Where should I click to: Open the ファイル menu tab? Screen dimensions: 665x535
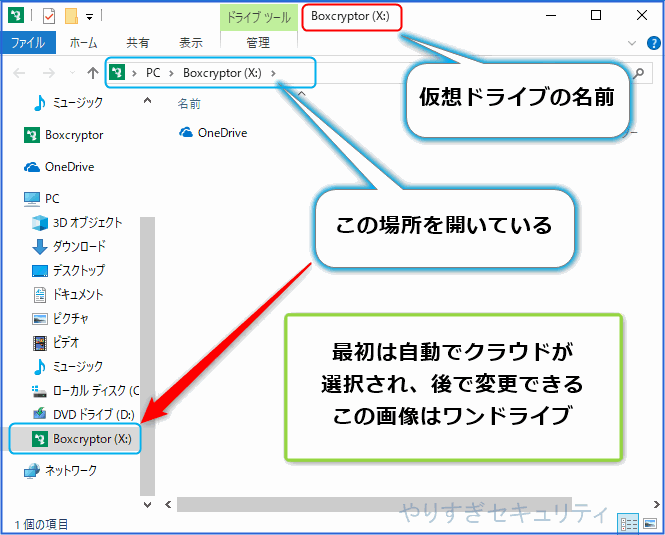point(28,42)
